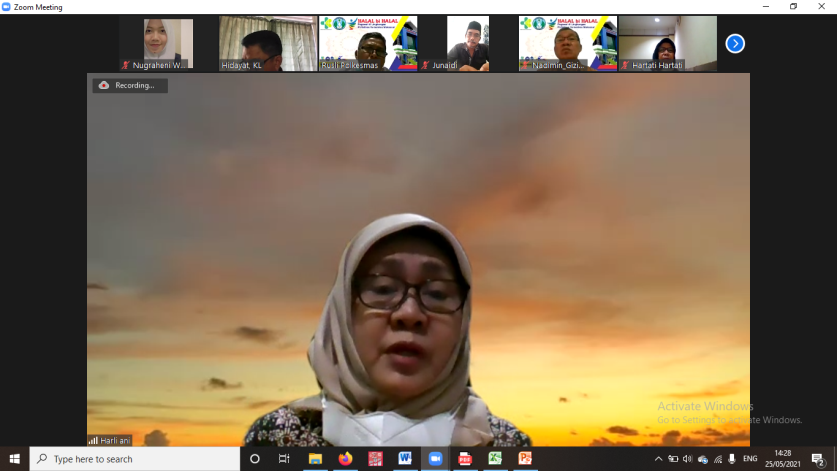Open the red patterned app in taskbar
This screenshot has width=837, height=471.
coord(375,459)
